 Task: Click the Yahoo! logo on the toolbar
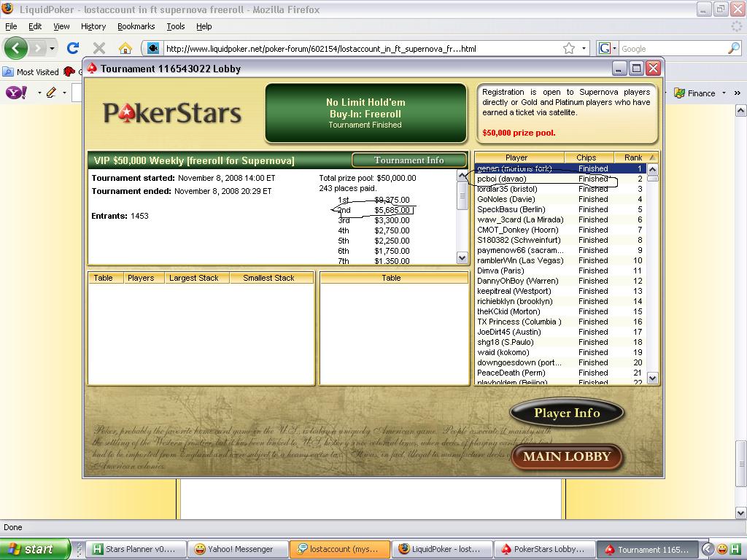[x=17, y=93]
